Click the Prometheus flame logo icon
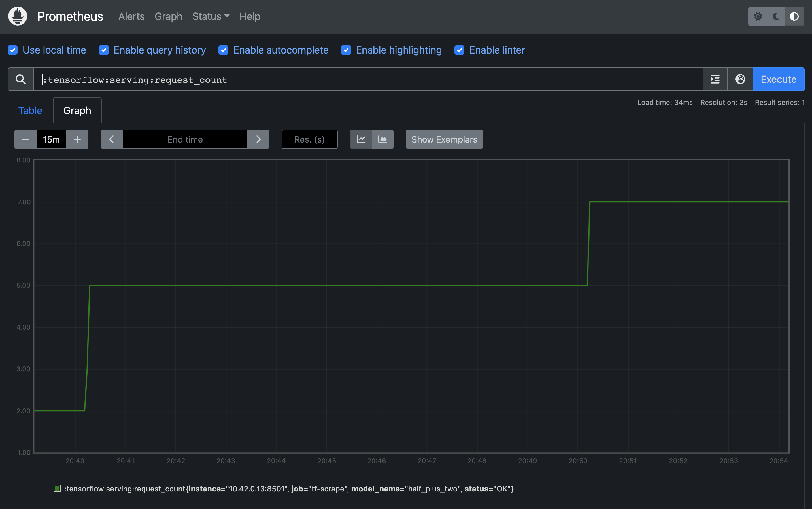The width and height of the screenshot is (812, 509). [18, 16]
